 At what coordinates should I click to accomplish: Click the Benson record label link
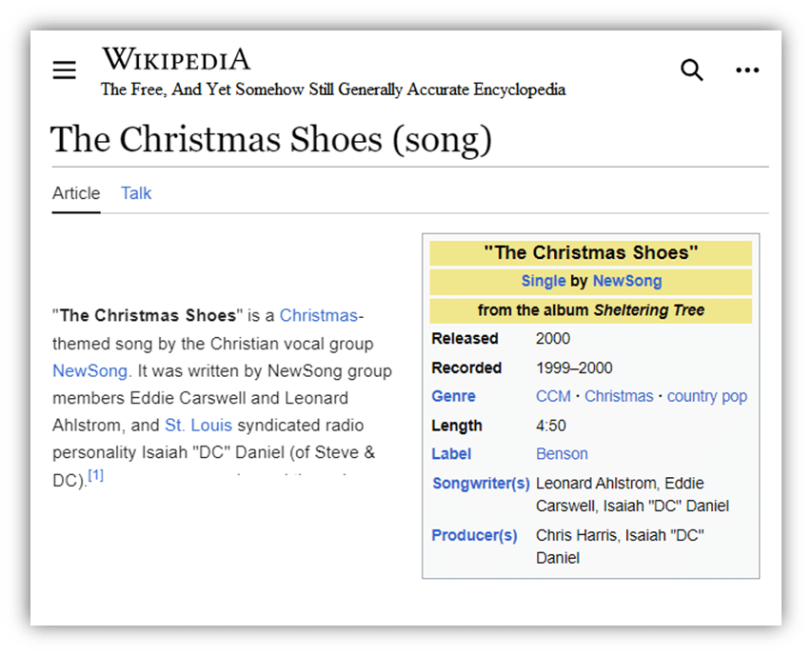(562, 454)
